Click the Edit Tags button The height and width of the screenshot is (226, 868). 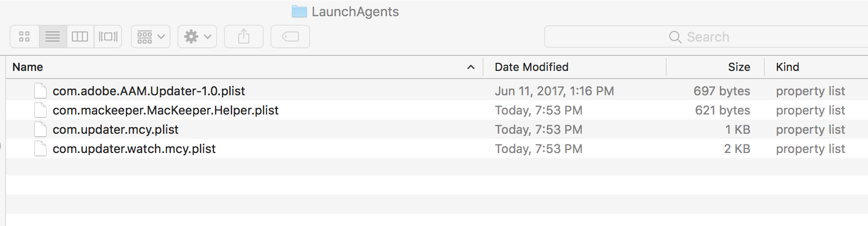pos(290,36)
